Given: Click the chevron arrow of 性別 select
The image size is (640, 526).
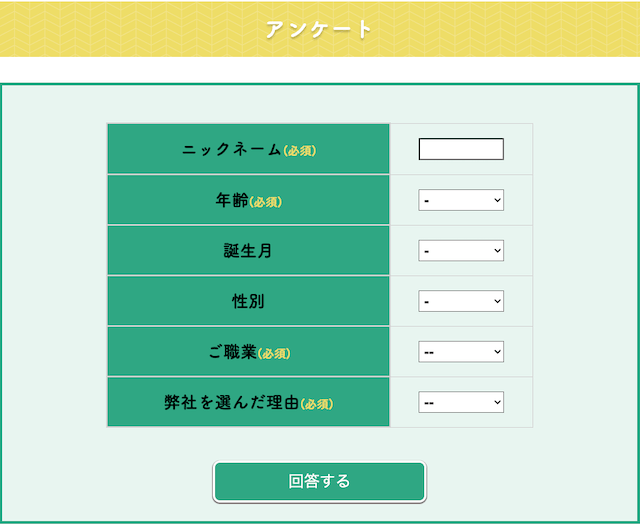Looking at the screenshot, I should tap(497, 301).
